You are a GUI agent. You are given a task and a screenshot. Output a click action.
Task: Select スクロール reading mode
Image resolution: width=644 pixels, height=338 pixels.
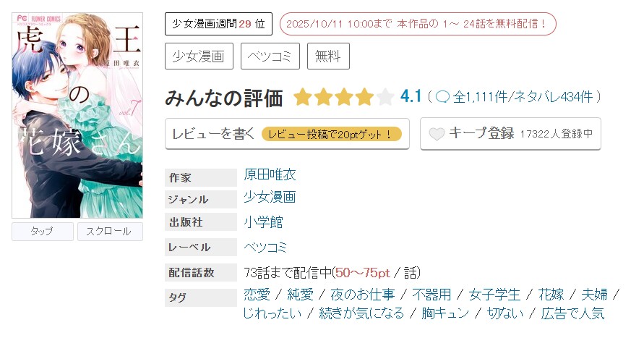(108, 232)
